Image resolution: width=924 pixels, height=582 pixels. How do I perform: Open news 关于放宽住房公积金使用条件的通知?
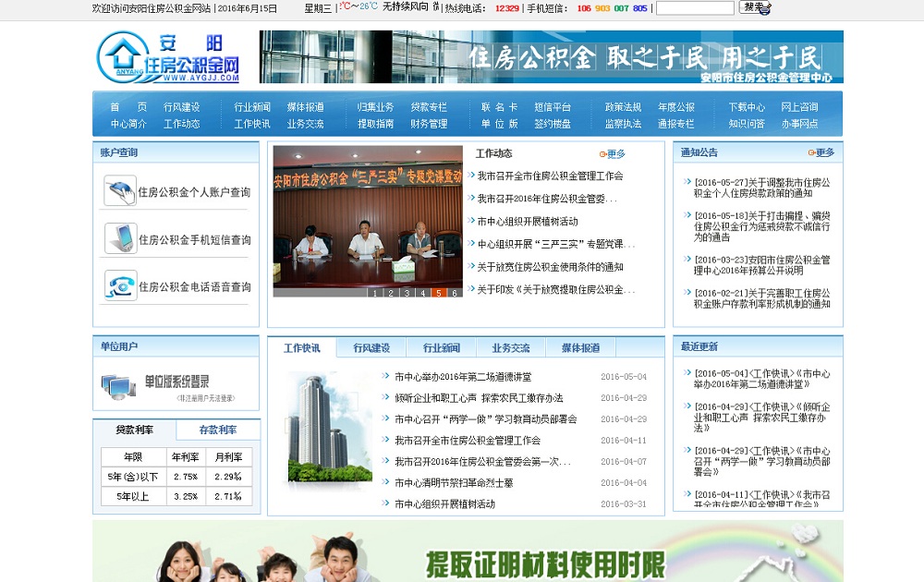[550, 267]
